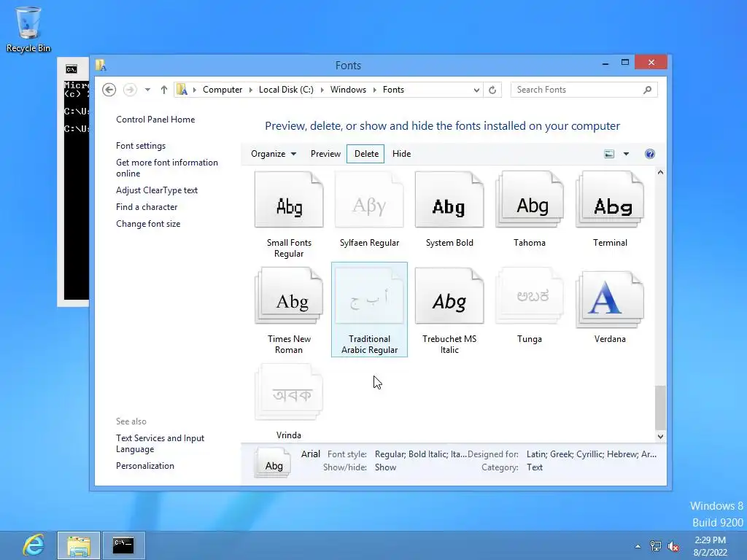The image size is (747, 560).
Task: Click the Forward navigation arrow
Action: tap(130, 90)
